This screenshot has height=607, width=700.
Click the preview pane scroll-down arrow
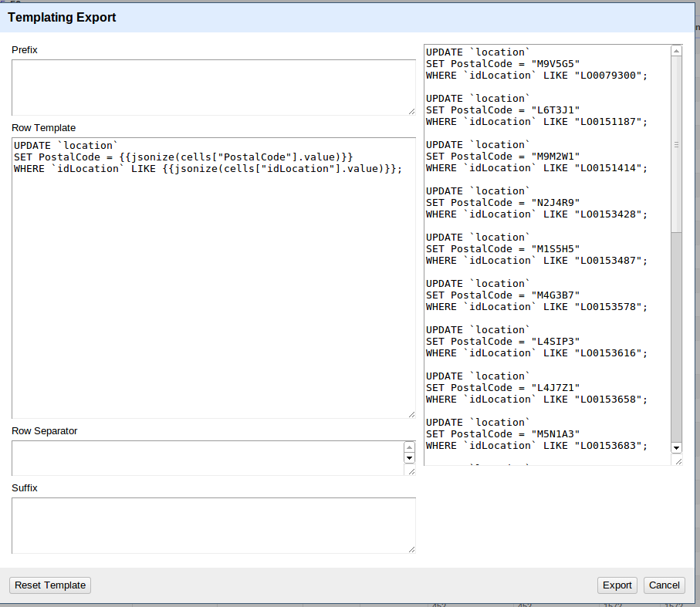(677, 447)
